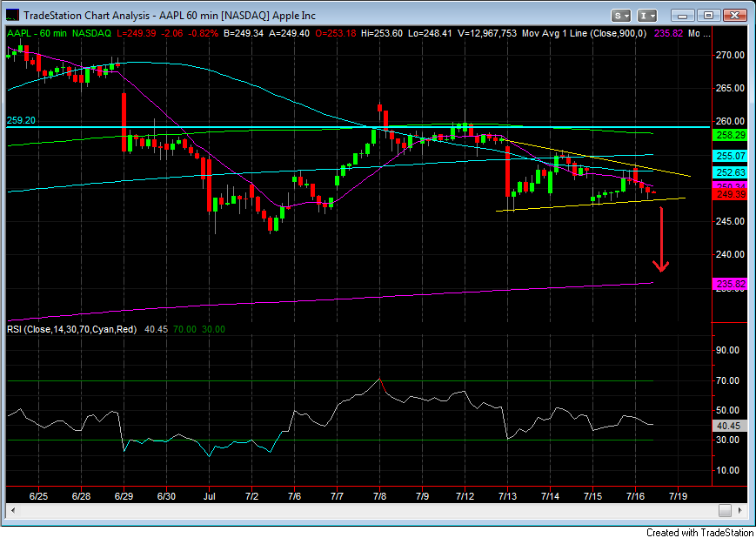This screenshot has height=538, width=756.
Task: Click the green 70.00 value in RSI header
Action: click(184, 330)
